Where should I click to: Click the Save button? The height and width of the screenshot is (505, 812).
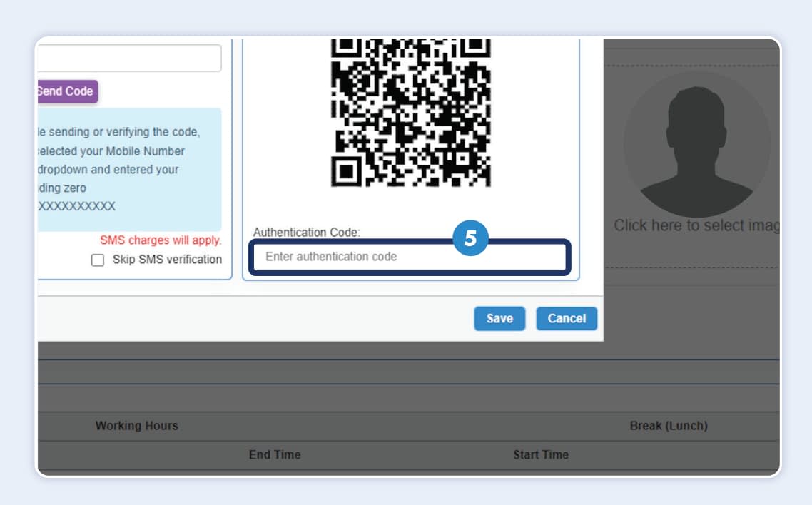[499, 318]
